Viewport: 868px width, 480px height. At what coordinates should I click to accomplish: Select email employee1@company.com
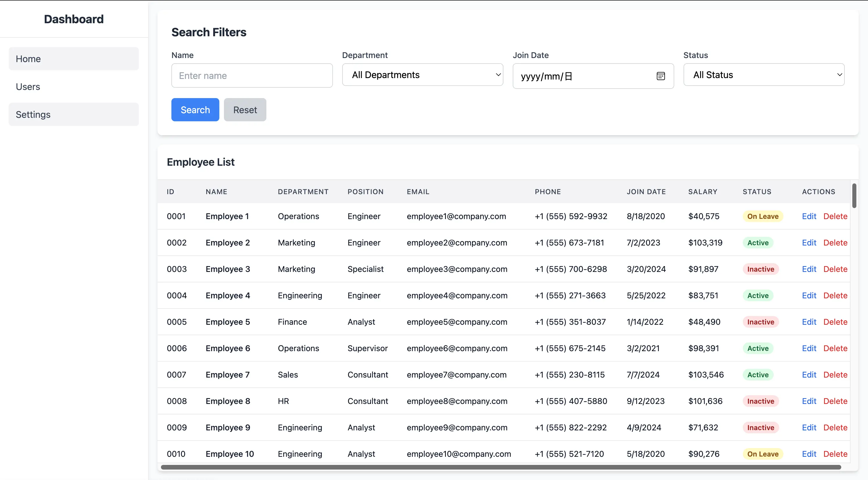point(456,216)
